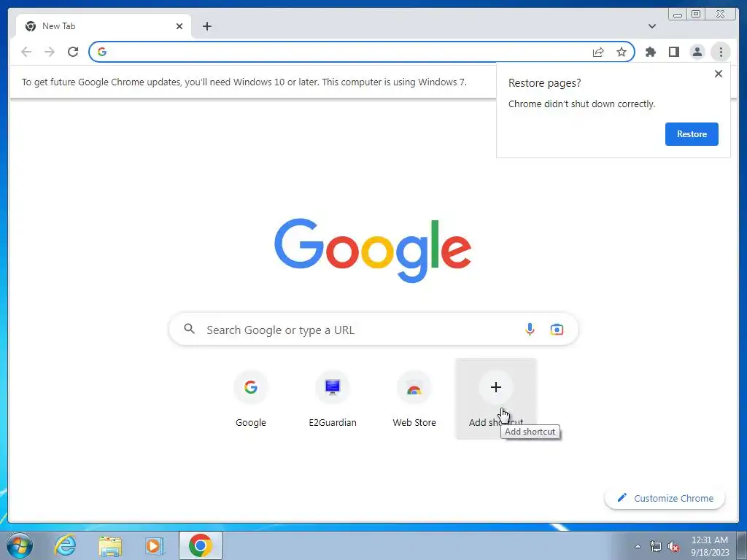Open the profile avatar icon
The image size is (747, 560).
click(x=697, y=52)
